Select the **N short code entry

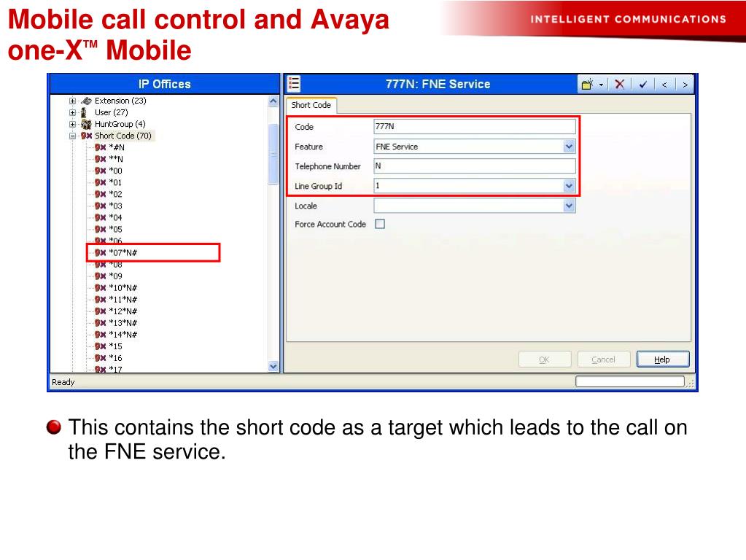pyautogui.click(x=116, y=160)
